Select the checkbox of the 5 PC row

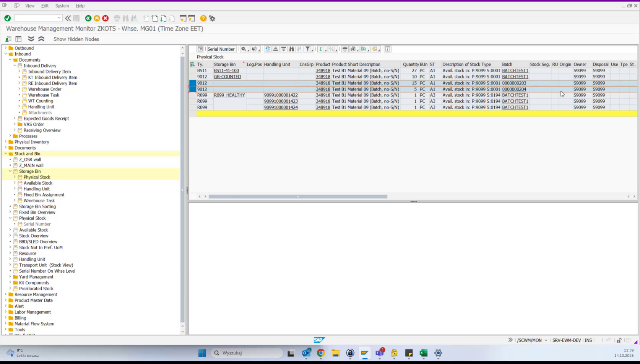pos(192,89)
